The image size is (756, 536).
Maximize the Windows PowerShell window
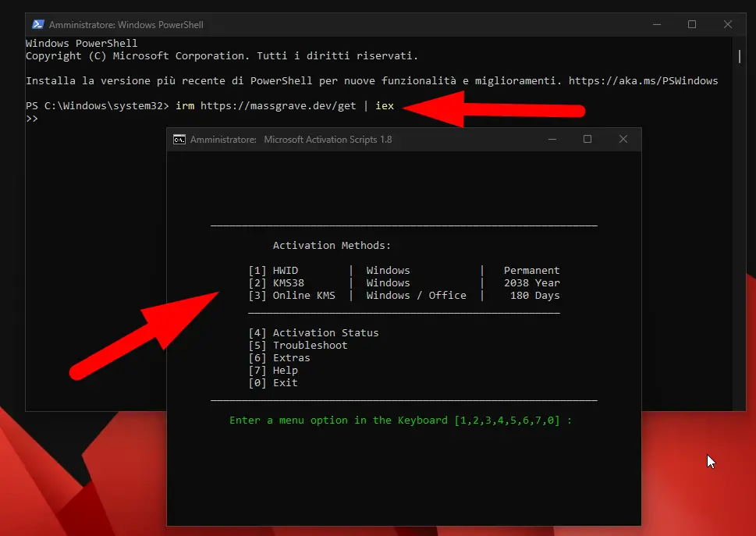point(692,24)
